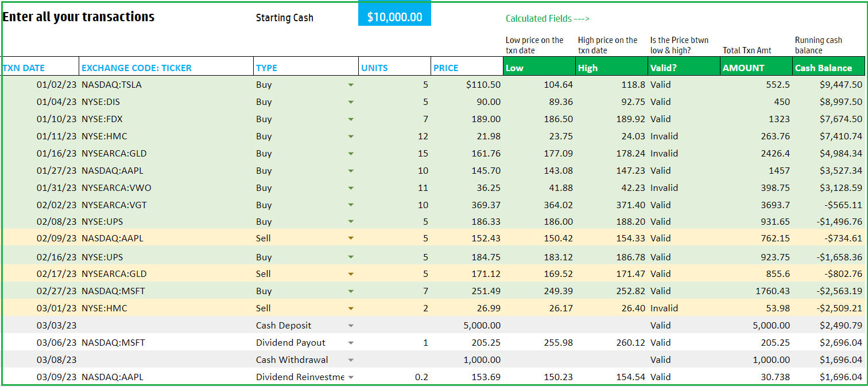Select the units cell showing 12
Image resolution: width=868 pixels, height=387 pixels.
coord(395,136)
